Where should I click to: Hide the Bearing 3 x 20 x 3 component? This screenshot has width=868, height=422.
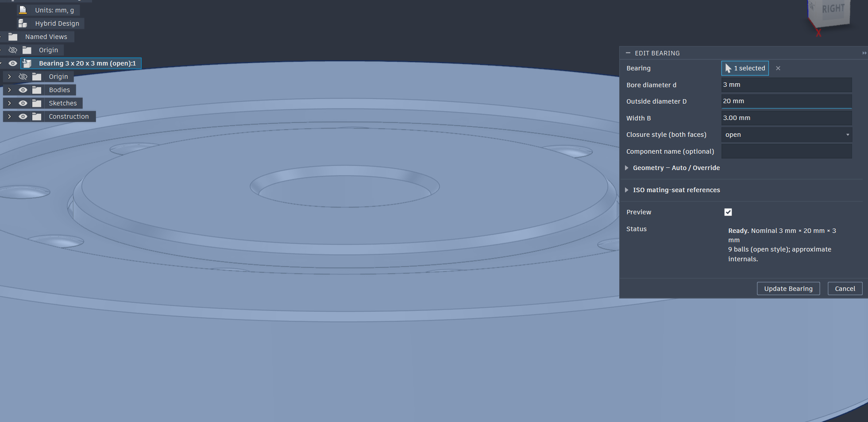13,63
